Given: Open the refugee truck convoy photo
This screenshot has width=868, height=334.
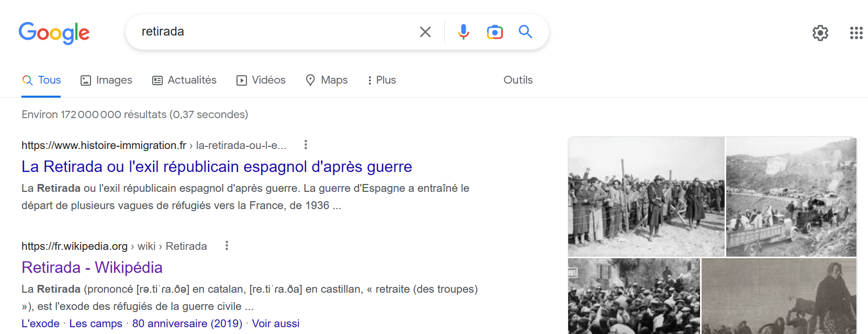Looking at the screenshot, I should 791,197.
